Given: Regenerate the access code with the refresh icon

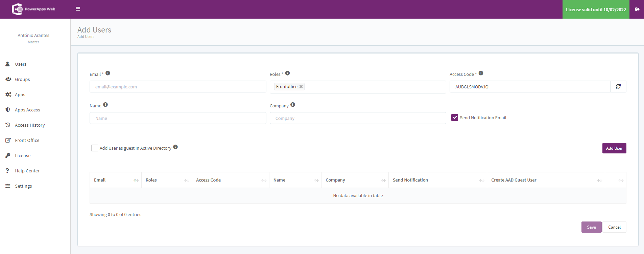Looking at the screenshot, I should tap(618, 86).
